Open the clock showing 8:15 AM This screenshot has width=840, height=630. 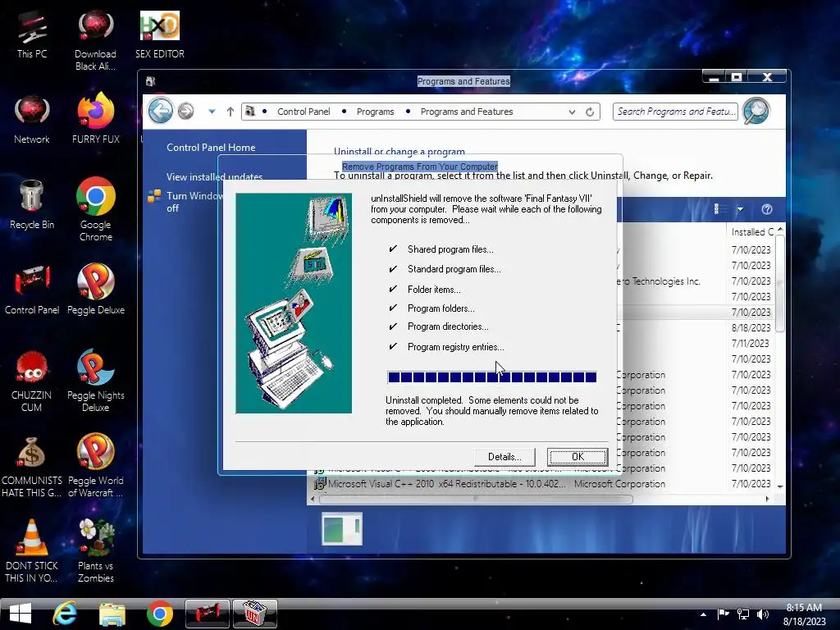(804, 614)
